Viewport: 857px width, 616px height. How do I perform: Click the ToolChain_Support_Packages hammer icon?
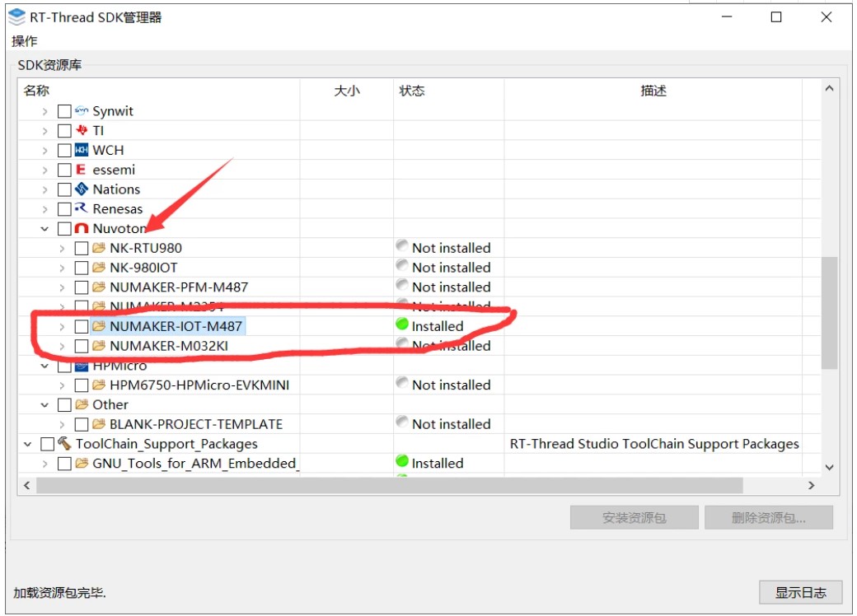[64, 443]
